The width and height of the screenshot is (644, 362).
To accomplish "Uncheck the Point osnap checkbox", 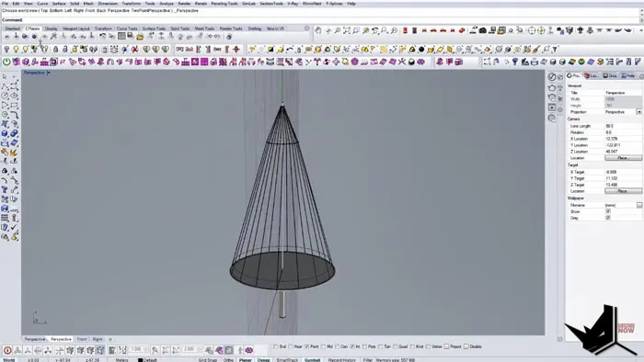I will tap(307, 346).
